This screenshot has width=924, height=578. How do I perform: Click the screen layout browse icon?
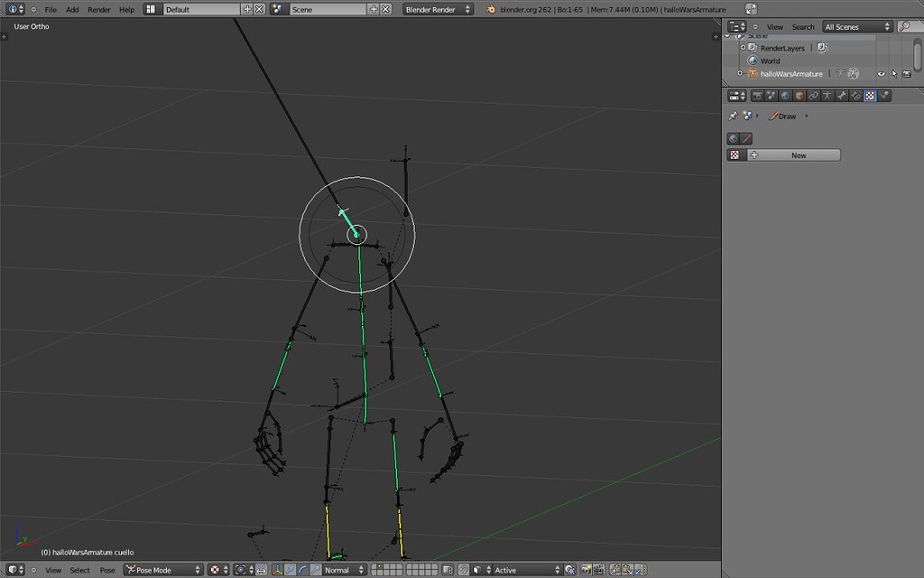152,9
